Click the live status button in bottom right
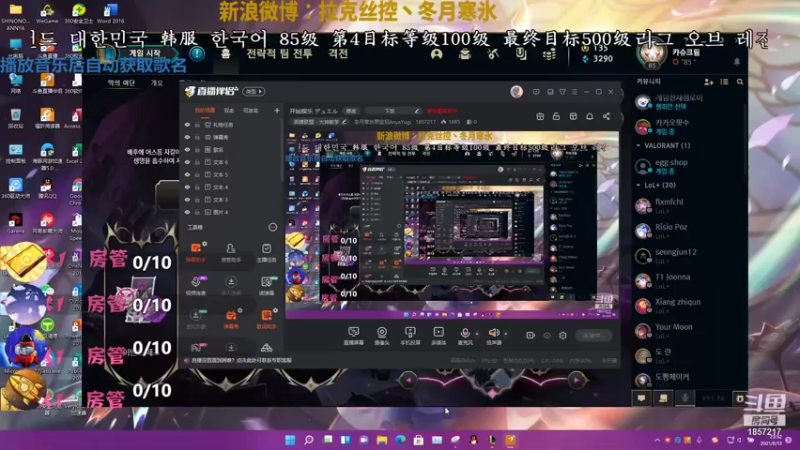The image size is (800, 450). tap(593, 335)
